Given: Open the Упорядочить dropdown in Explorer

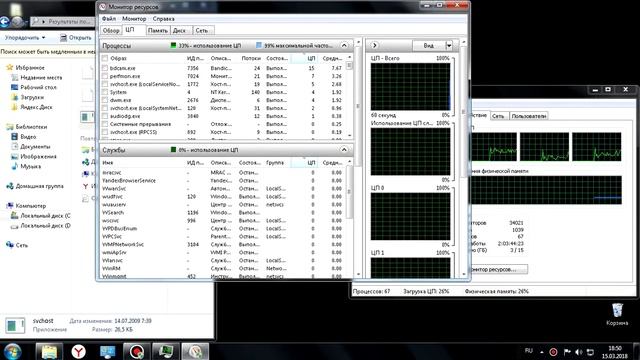Looking at the screenshot, I should coord(24,38).
